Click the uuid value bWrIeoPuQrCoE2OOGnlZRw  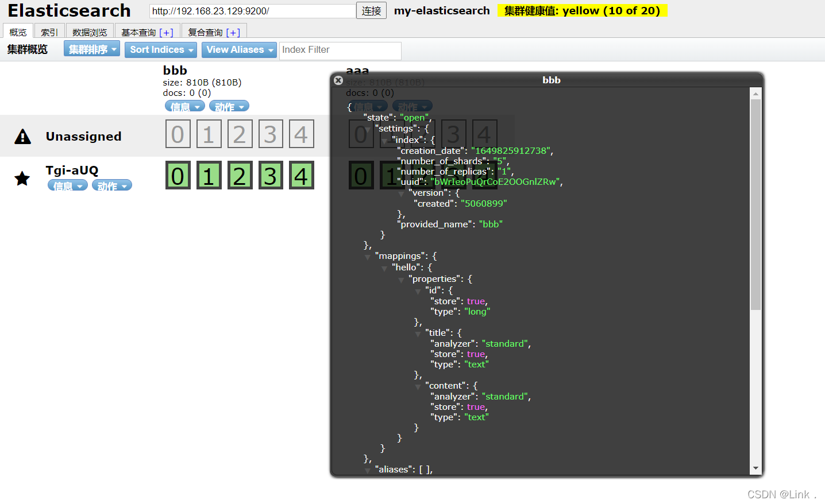tap(495, 181)
